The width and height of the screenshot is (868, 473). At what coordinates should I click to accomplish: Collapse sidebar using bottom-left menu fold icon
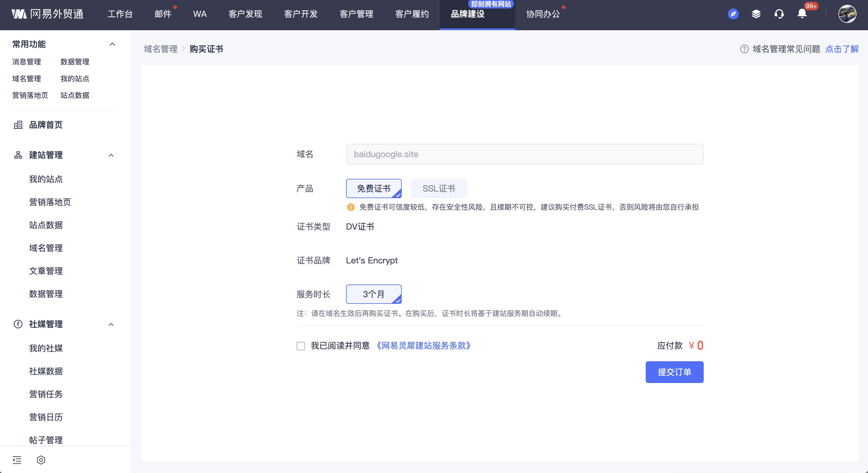coord(17,460)
